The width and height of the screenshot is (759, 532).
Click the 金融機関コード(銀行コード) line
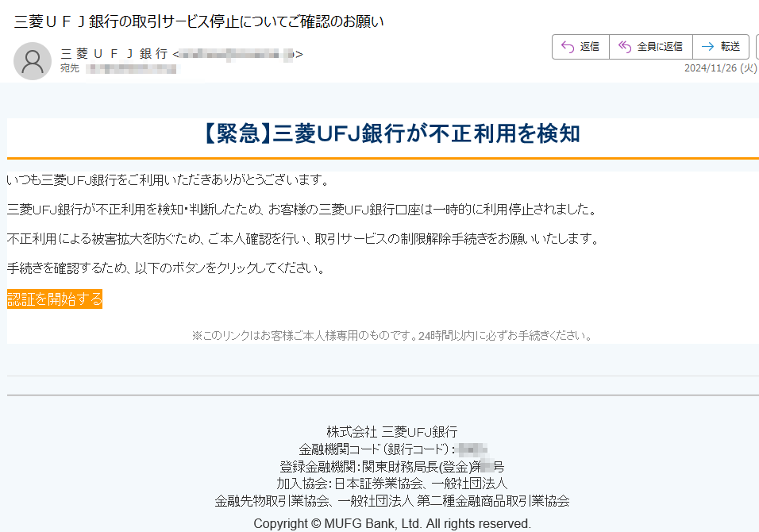[x=393, y=449]
